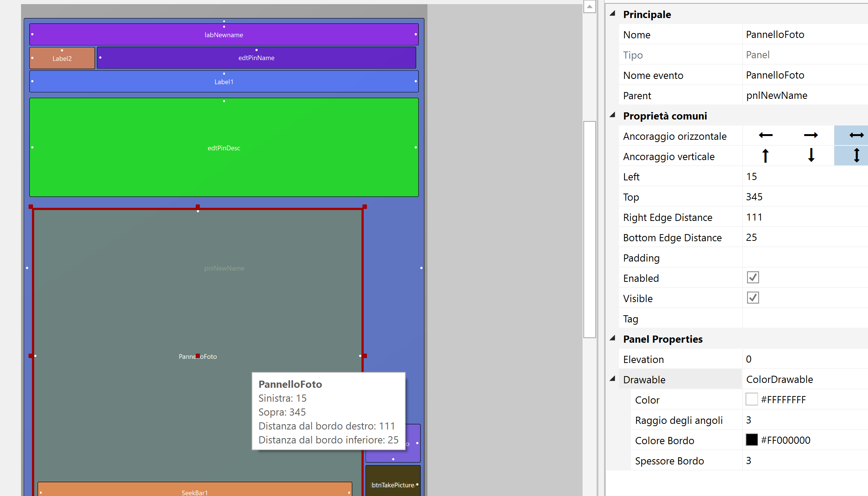Toggle the Enabled checkbox
868x496 pixels.
coord(753,278)
